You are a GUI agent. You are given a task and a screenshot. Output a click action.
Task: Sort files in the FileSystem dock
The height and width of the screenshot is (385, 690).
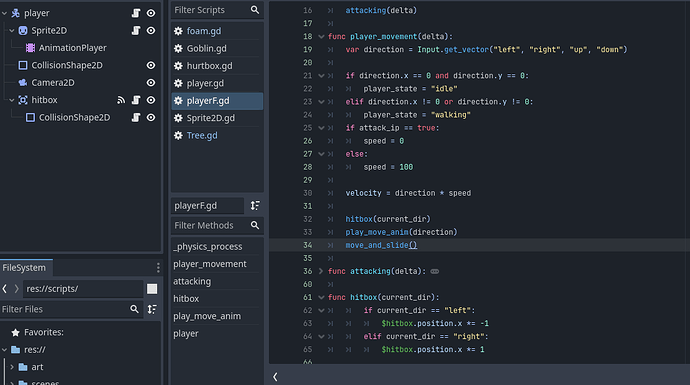pyautogui.click(x=152, y=309)
